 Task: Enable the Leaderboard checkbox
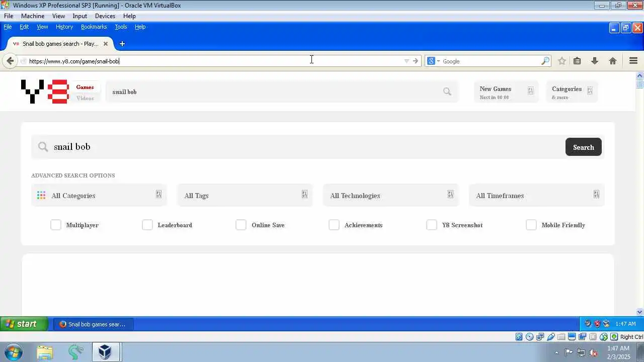(x=147, y=225)
